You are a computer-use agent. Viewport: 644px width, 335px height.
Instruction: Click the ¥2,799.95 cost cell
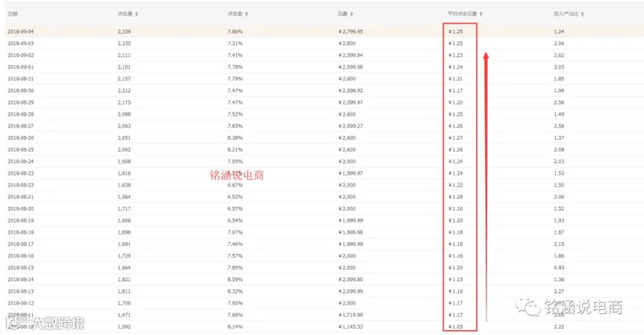coord(351,31)
